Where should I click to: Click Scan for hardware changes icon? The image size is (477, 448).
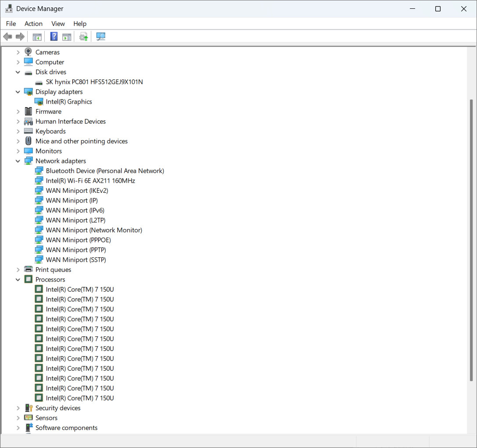(x=100, y=36)
